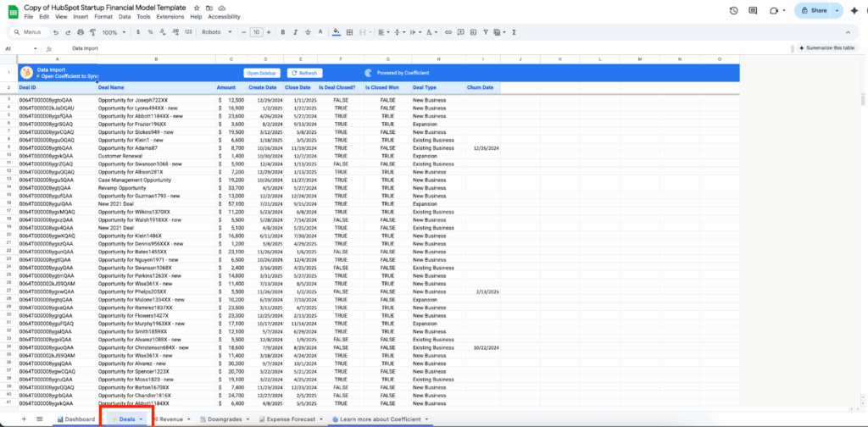Open the zoom level dropdown
The width and height of the screenshot is (868, 427).
[112, 32]
